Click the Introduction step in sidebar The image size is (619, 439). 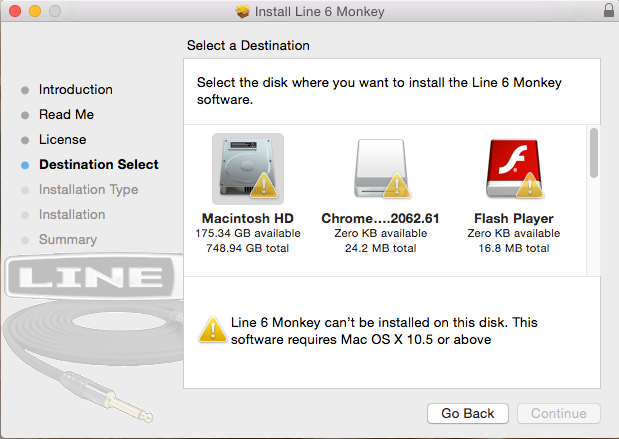pos(76,90)
